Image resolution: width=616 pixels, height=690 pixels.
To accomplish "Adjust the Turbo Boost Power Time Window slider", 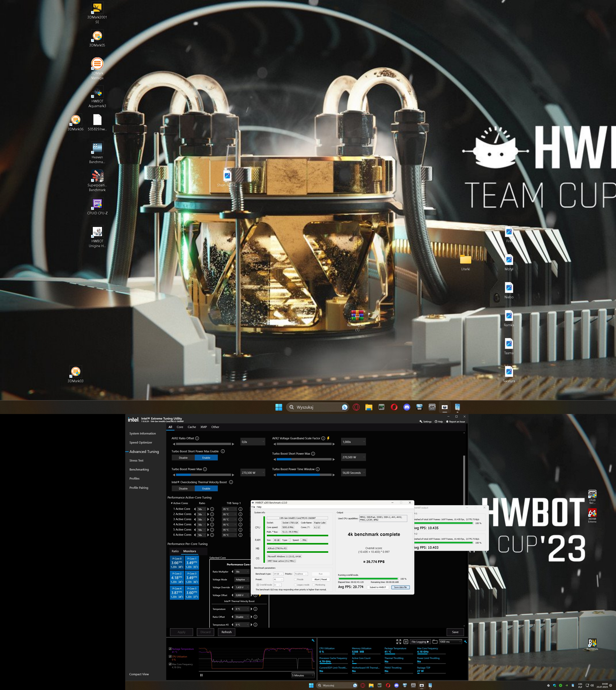I will 304,475.
